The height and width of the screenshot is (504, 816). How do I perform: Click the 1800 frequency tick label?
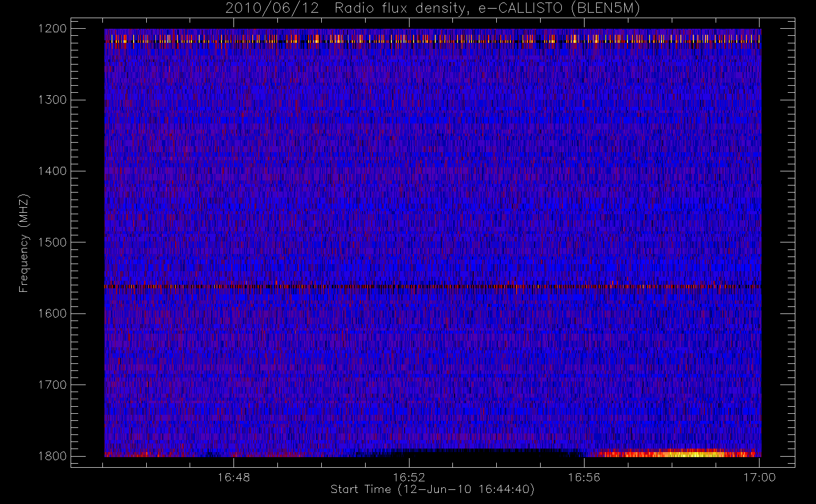click(52, 456)
